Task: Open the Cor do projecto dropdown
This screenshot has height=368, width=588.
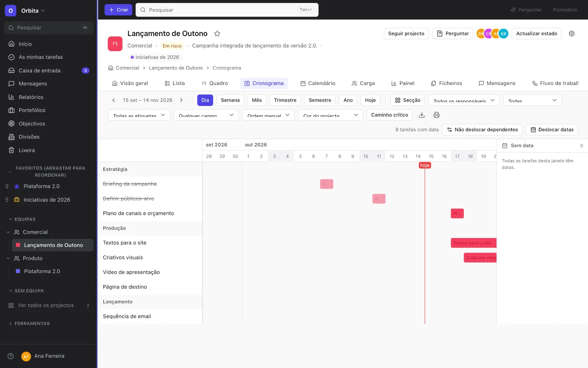Action: pos(330,115)
